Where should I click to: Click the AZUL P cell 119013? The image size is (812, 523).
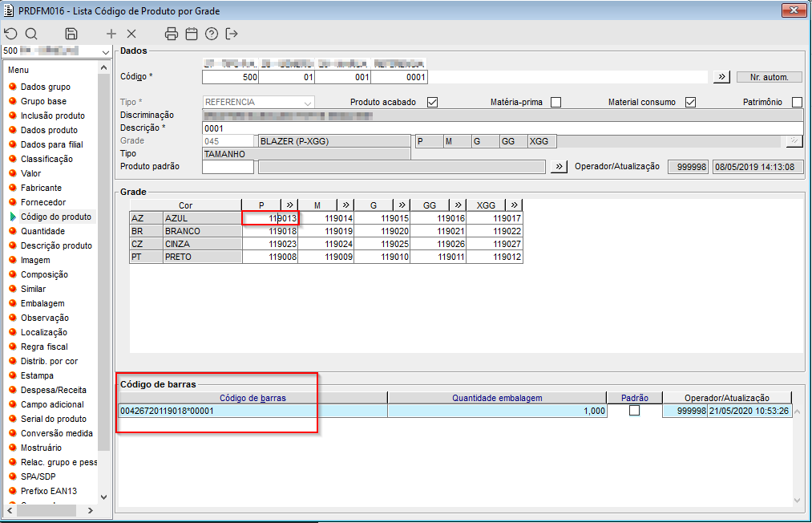click(x=270, y=218)
